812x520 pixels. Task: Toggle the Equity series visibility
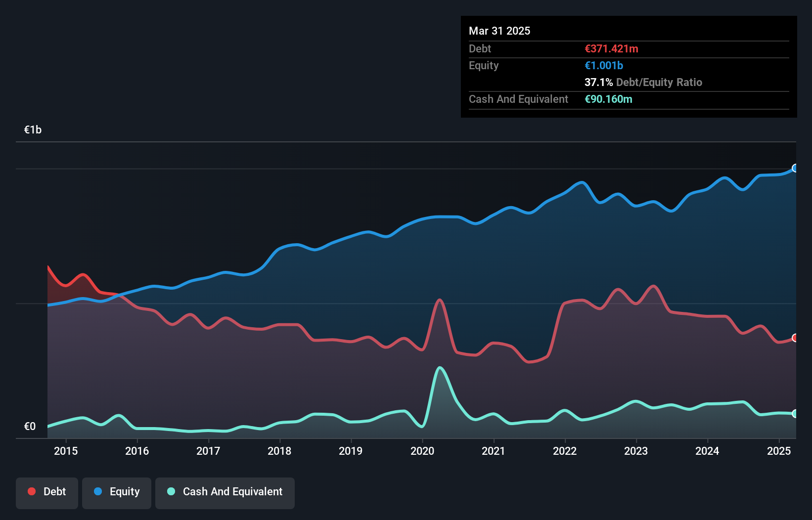[x=116, y=492]
